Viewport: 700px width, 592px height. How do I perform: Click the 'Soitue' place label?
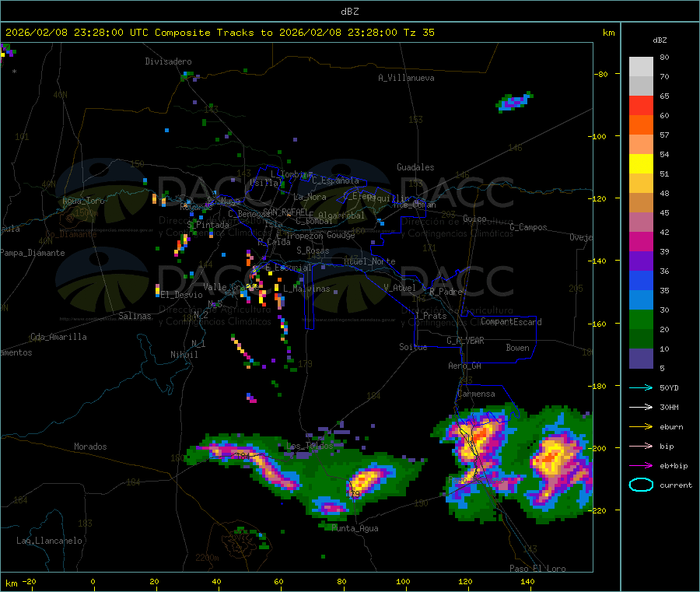pos(413,347)
